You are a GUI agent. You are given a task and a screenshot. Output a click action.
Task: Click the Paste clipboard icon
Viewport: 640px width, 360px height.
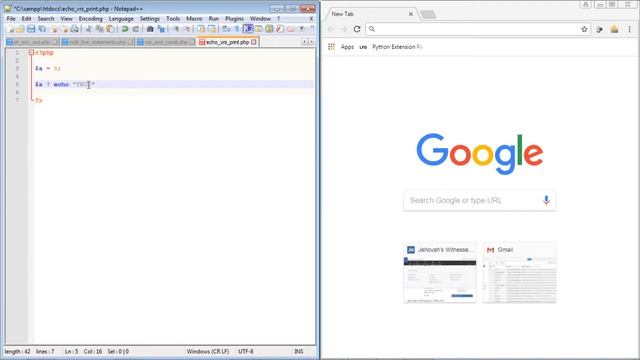tap(110, 29)
